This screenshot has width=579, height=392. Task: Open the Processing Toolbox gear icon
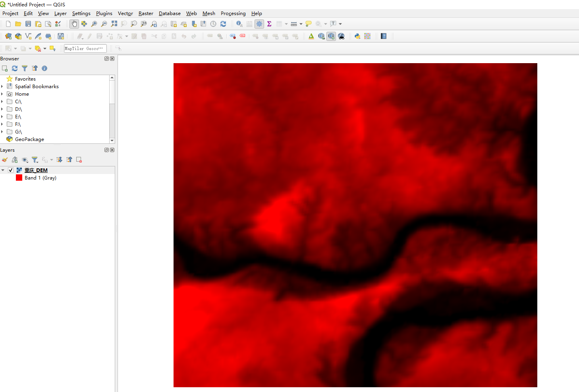coord(259,24)
